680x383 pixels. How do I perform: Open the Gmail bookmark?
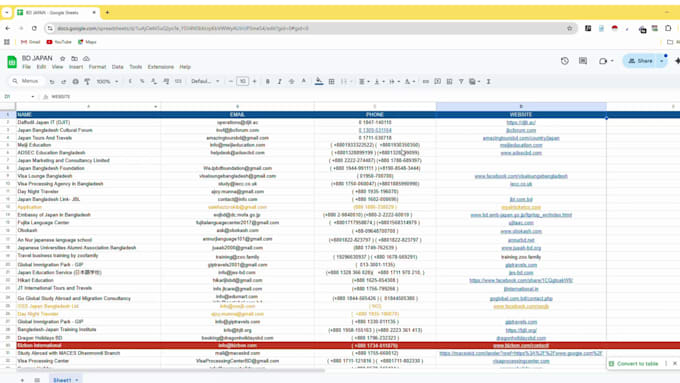click(30, 42)
